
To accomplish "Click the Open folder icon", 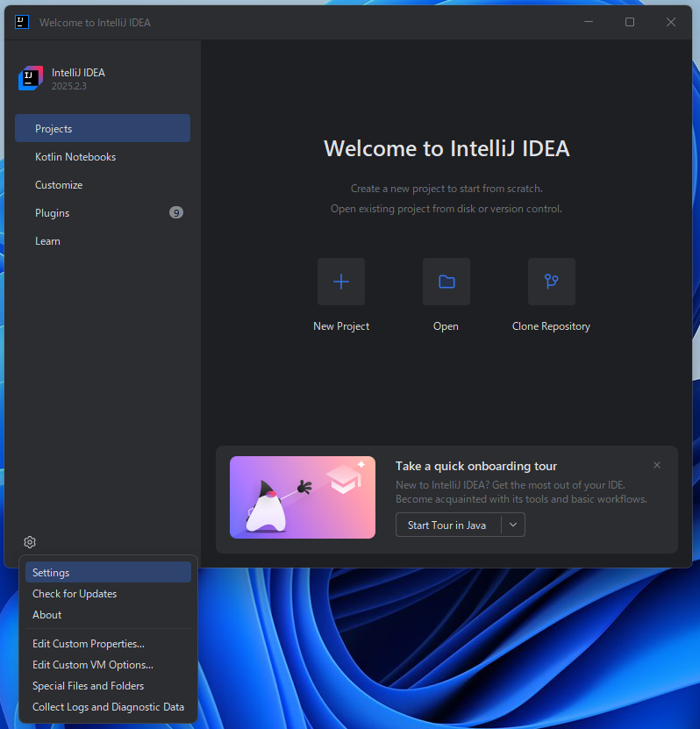I will click(446, 282).
